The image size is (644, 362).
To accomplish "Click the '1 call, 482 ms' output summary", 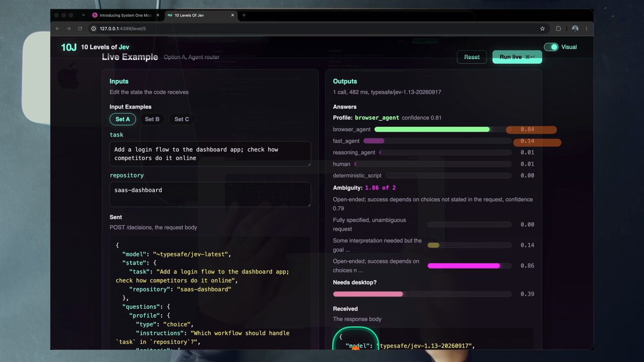I will (x=387, y=93).
